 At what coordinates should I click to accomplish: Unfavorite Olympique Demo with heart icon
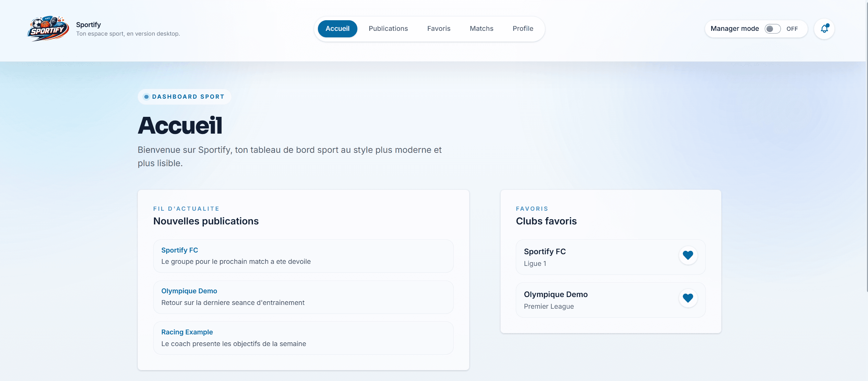[688, 298]
